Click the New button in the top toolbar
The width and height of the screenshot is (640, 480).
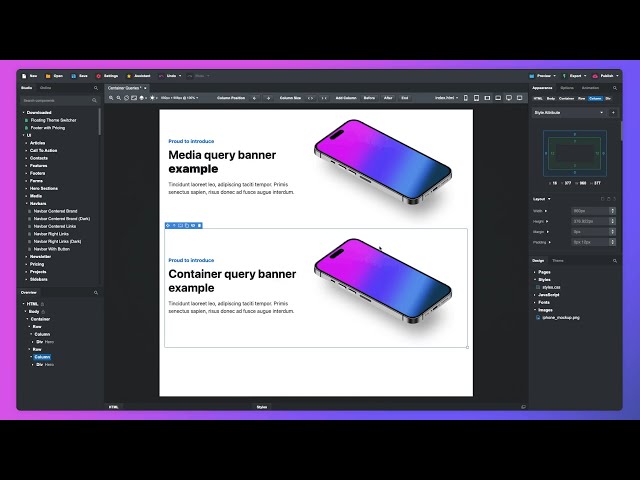[29, 76]
